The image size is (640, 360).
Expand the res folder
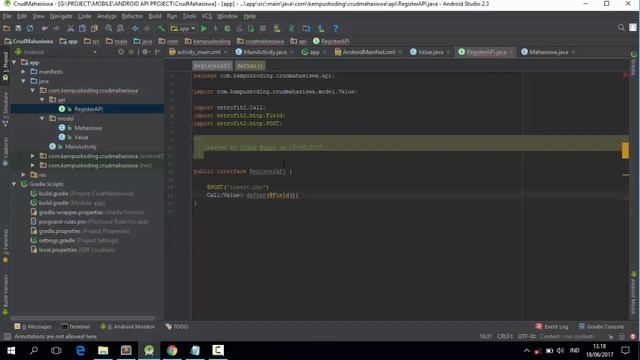click(x=24, y=175)
